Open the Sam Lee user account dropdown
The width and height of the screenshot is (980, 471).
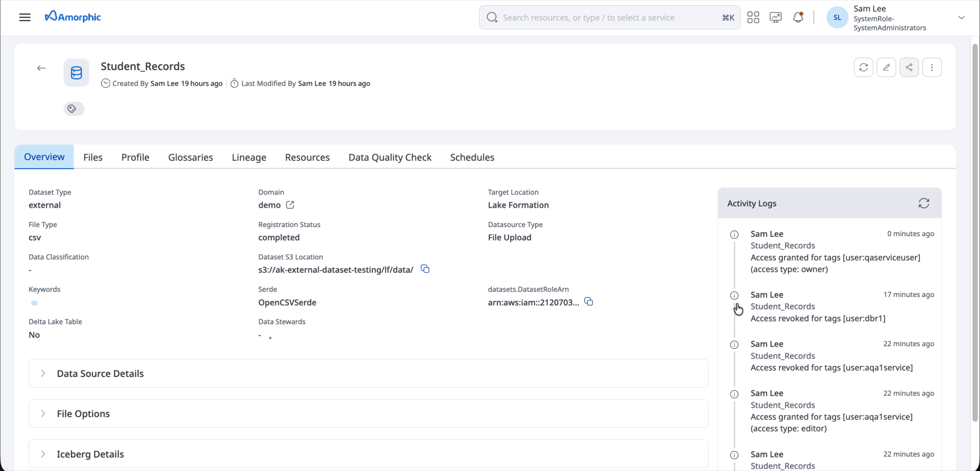pyautogui.click(x=961, y=17)
